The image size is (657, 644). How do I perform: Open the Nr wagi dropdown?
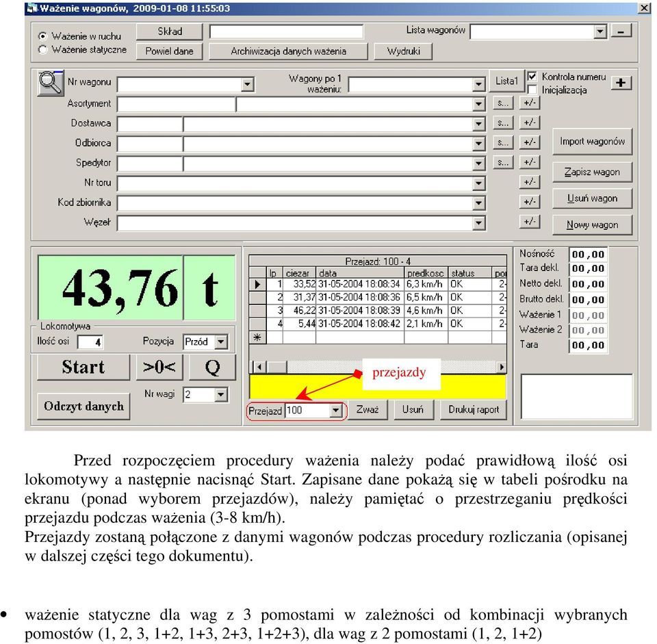[221, 394]
